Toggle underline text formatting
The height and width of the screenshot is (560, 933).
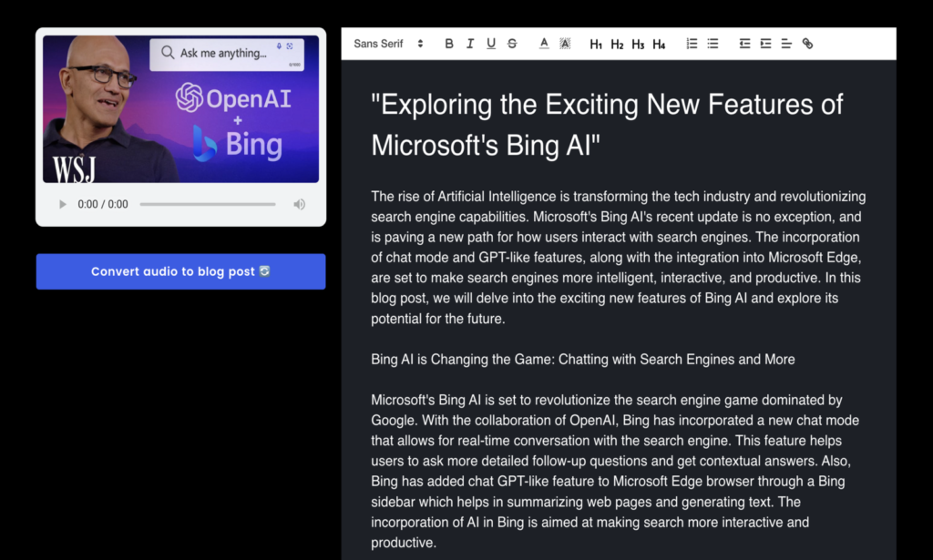point(491,44)
